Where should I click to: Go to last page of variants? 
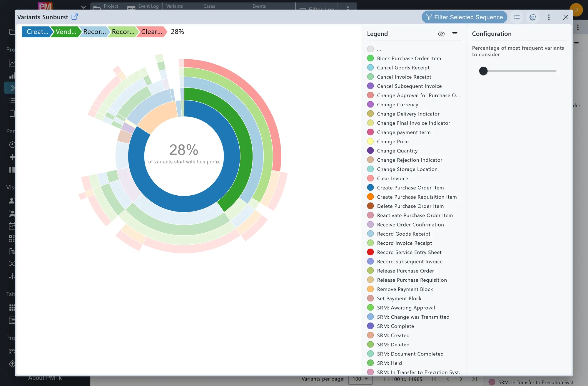click(x=475, y=379)
